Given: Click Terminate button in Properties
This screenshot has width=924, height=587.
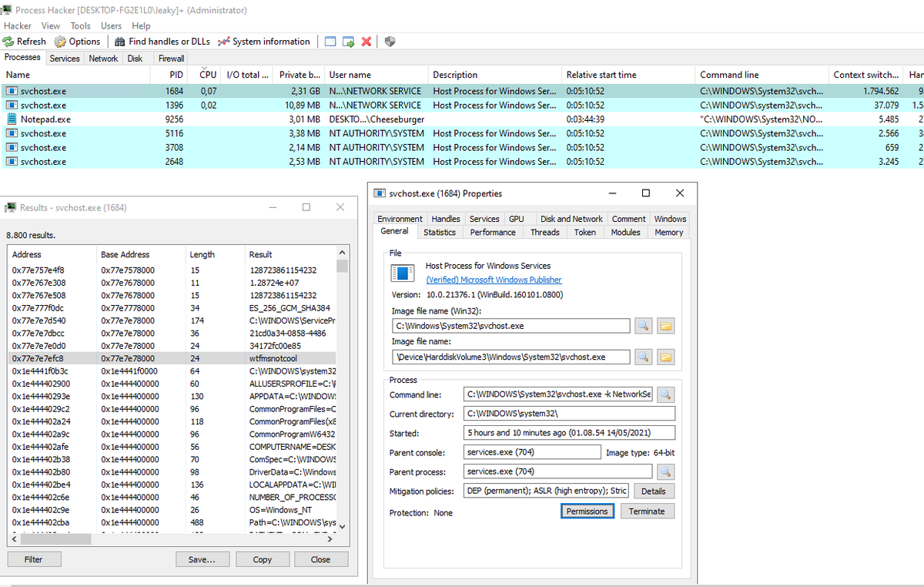Looking at the screenshot, I should pyautogui.click(x=647, y=512).
